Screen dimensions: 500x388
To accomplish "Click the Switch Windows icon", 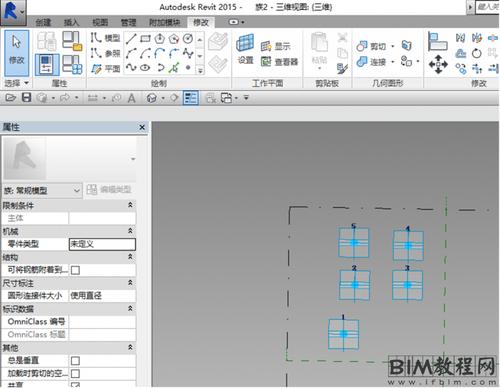I will 226,98.
